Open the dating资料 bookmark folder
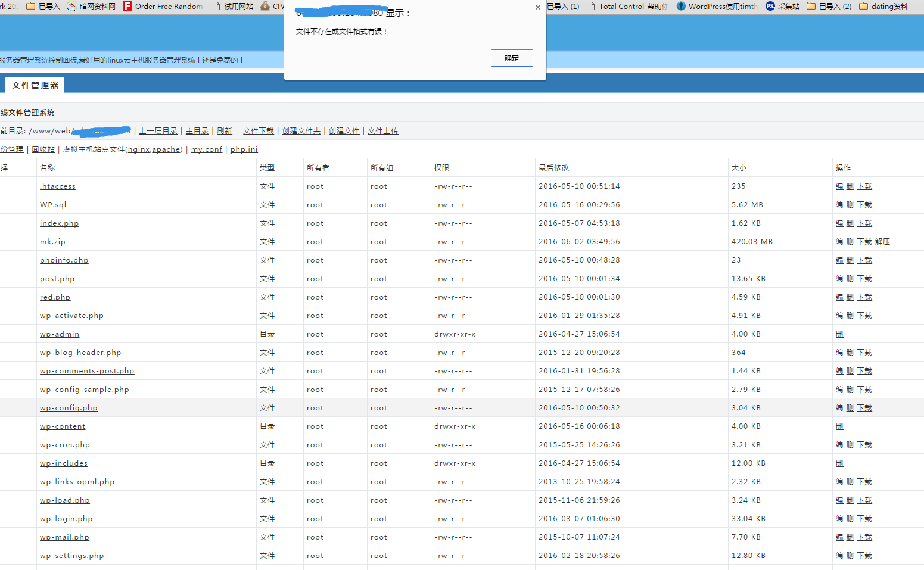The image size is (924, 570). pyautogui.click(x=883, y=6)
